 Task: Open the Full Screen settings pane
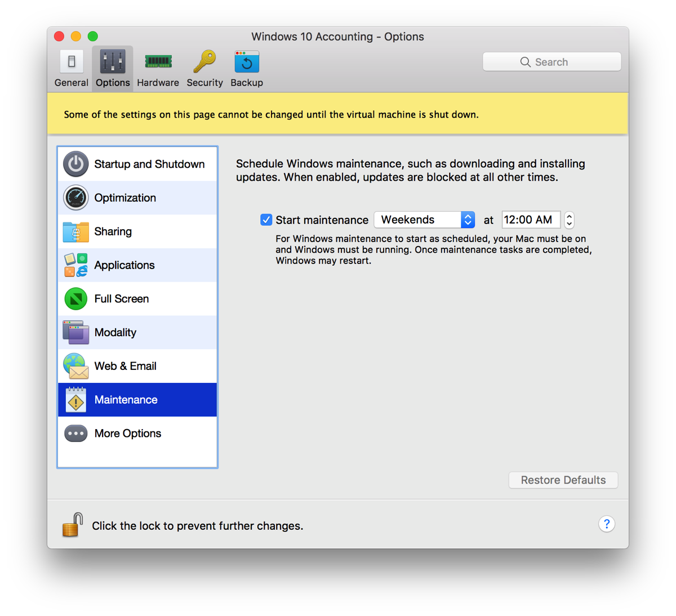point(122,299)
